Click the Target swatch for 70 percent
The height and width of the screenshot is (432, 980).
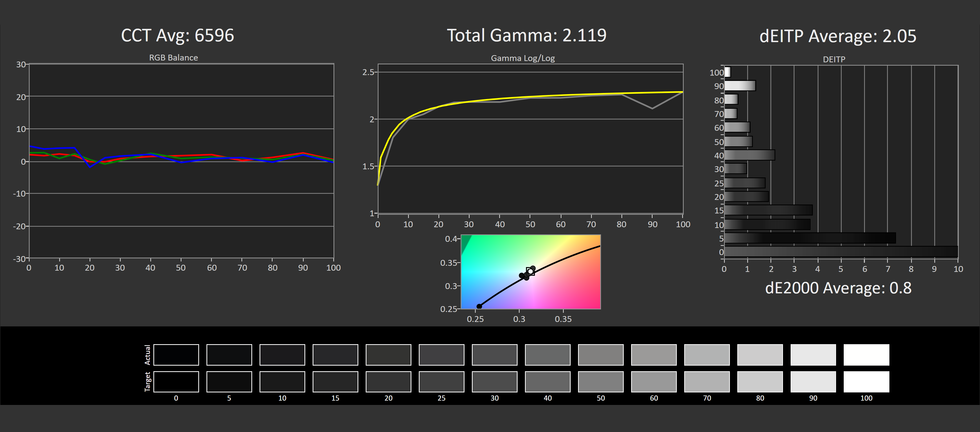(706, 382)
